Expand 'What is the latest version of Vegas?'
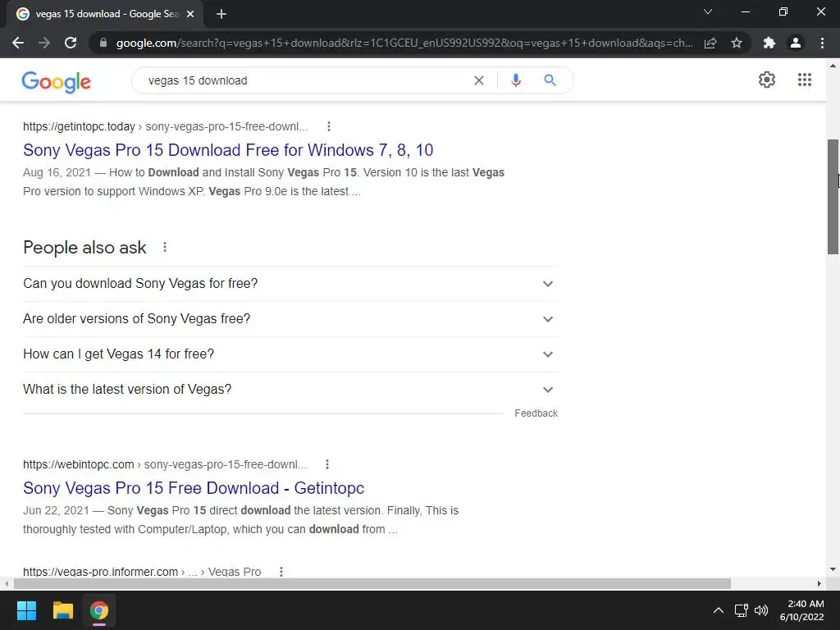 tap(290, 390)
